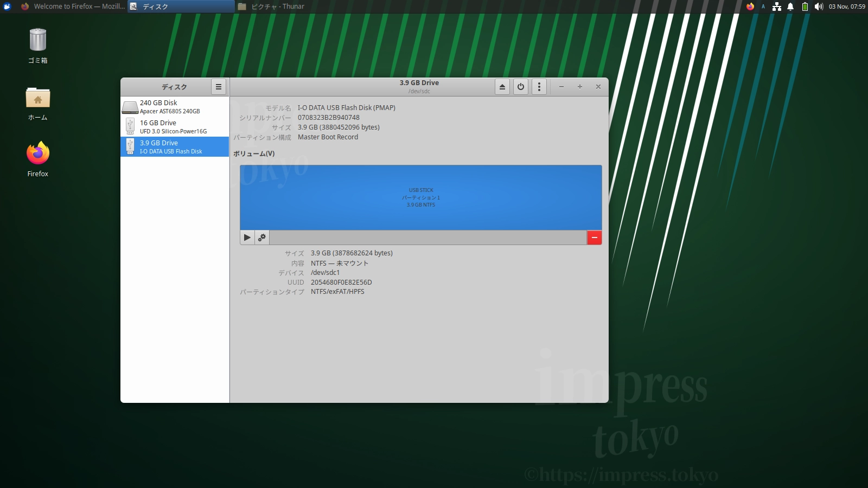Image resolution: width=868 pixels, height=488 pixels.
Task: Click partition type NTFS/exFAT/HPFS
Action: [x=337, y=292]
